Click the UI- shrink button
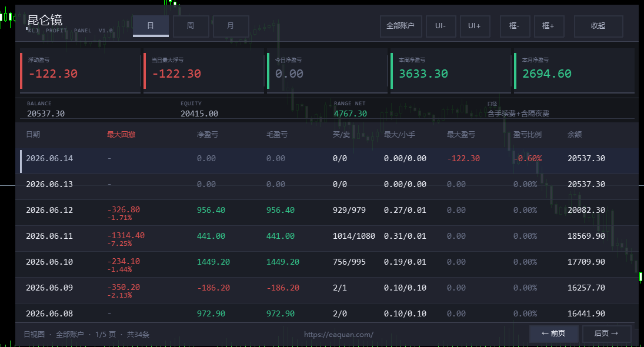Image resolution: width=644 pixels, height=347 pixels. (x=441, y=26)
